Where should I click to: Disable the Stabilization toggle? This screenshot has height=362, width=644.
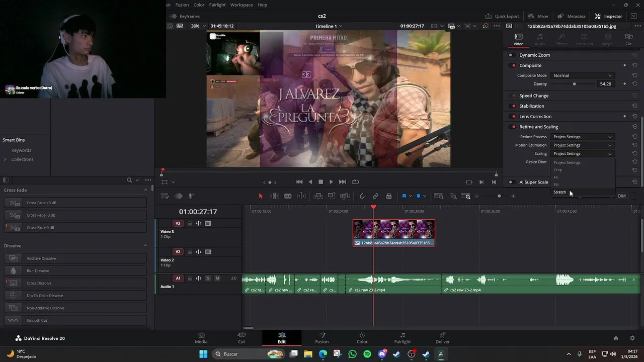(x=513, y=106)
